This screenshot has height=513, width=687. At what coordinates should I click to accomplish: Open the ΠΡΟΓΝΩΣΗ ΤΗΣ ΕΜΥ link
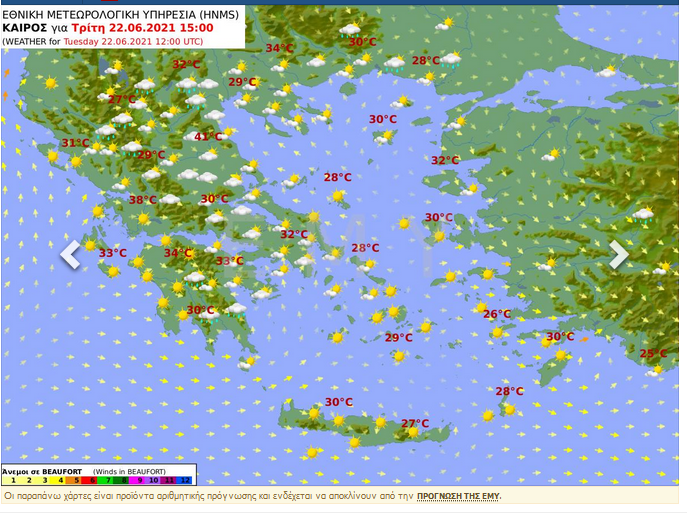tap(458, 496)
